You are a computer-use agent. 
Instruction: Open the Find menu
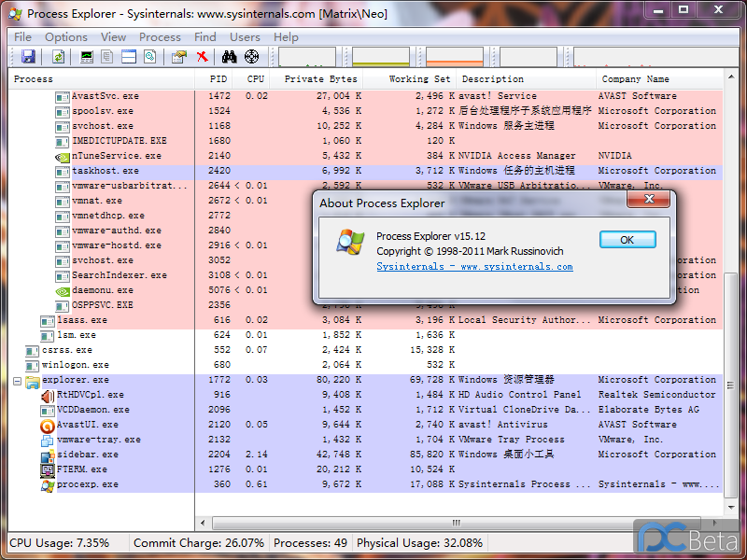pyautogui.click(x=205, y=37)
